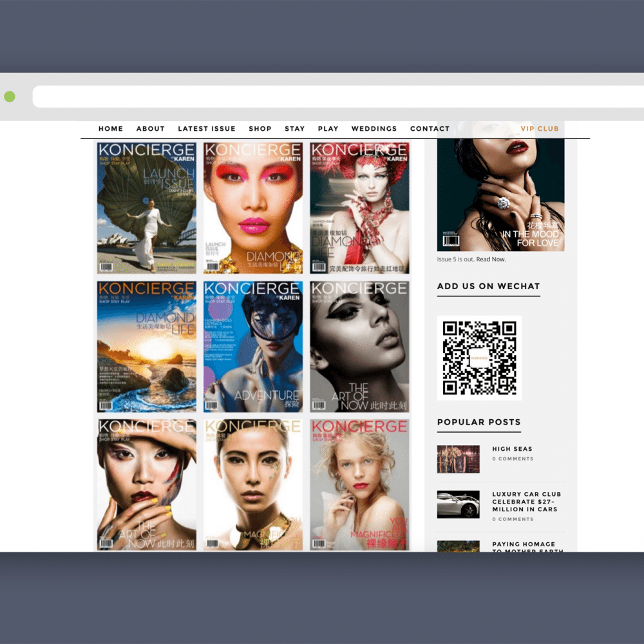Click the green dot in browser bar
644x644 pixels.
(x=9, y=97)
